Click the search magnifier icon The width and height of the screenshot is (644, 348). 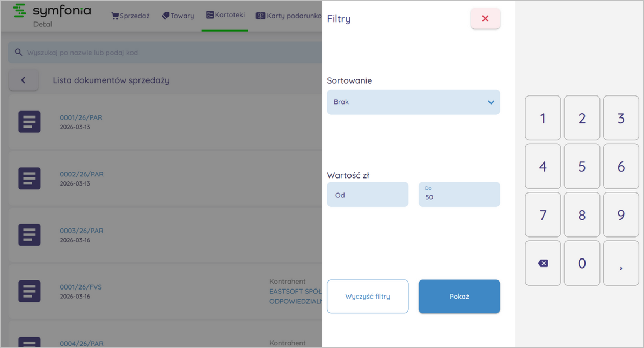coord(19,53)
